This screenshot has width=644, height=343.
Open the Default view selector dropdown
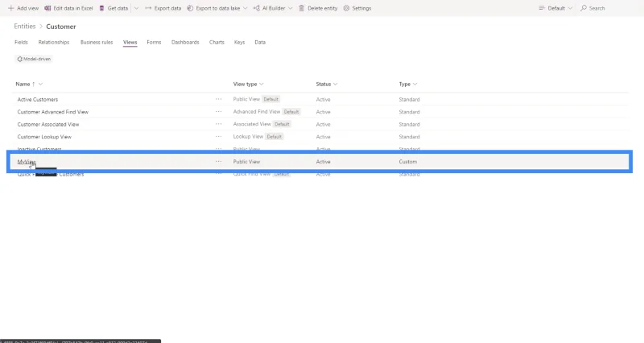tap(555, 8)
